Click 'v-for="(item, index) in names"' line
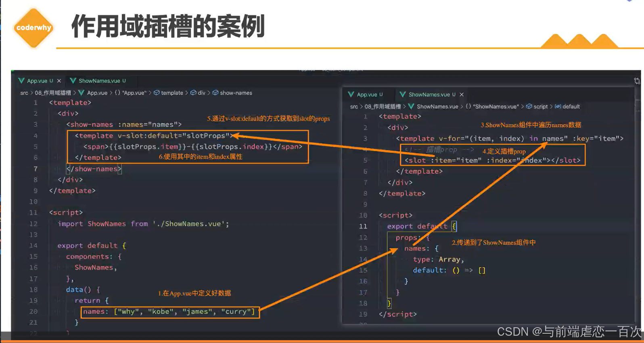Image resolution: width=644 pixels, height=343 pixels. point(510,139)
